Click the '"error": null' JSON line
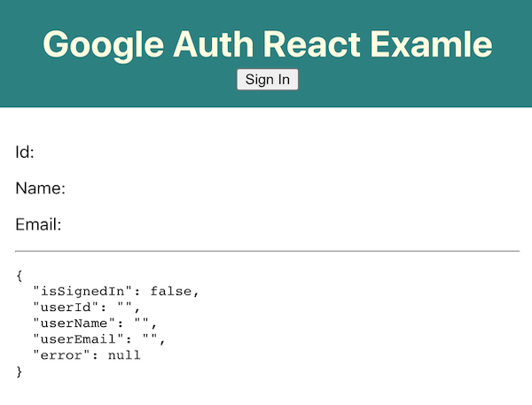 click(x=87, y=355)
